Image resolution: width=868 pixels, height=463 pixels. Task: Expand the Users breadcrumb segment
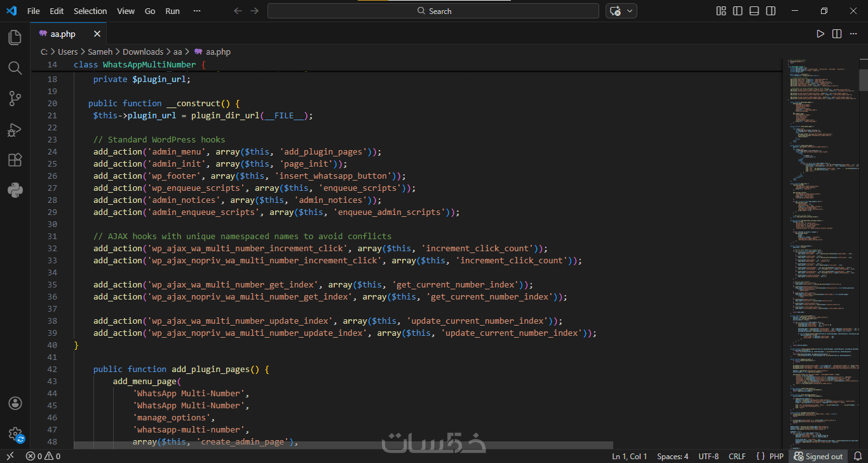click(67, 52)
